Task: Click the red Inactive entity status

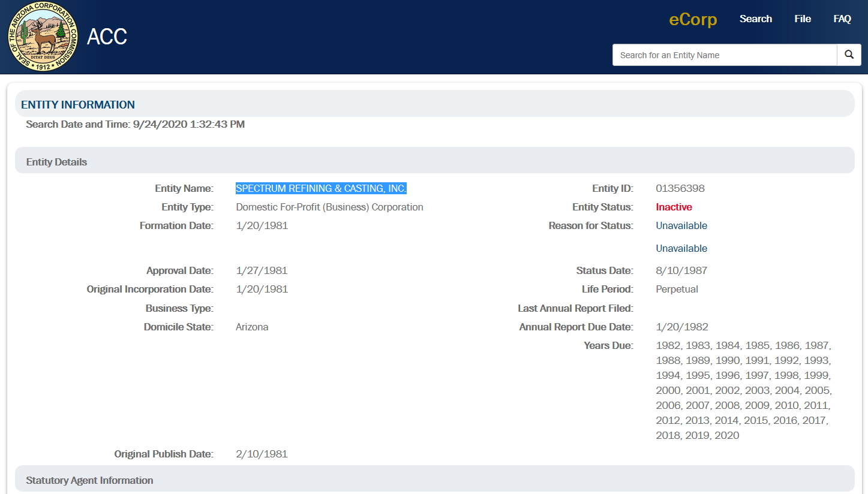Action: pos(674,207)
